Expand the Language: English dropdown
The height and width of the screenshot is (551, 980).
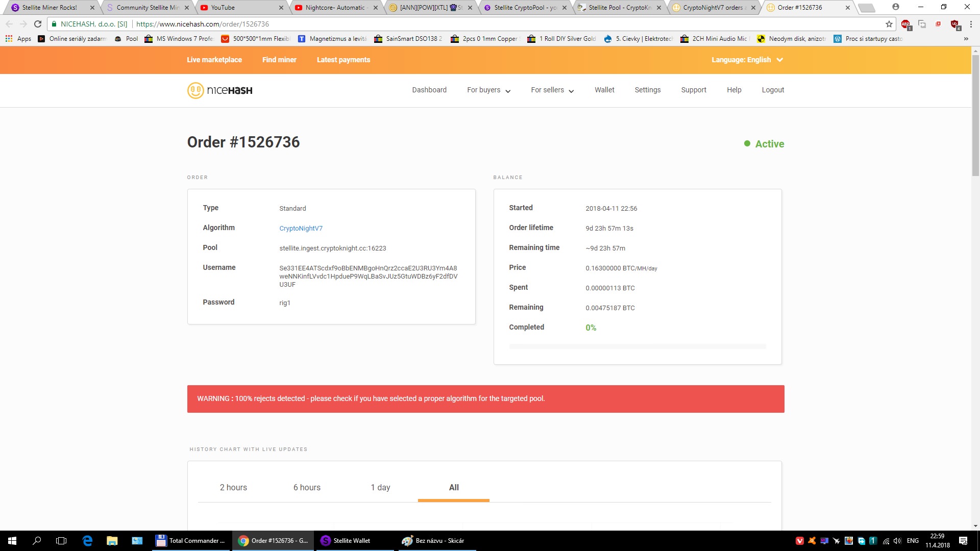click(x=747, y=60)
